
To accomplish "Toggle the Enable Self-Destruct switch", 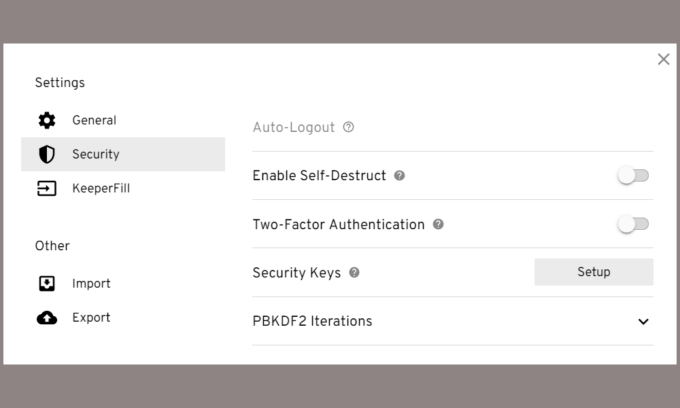I will 633,176.
